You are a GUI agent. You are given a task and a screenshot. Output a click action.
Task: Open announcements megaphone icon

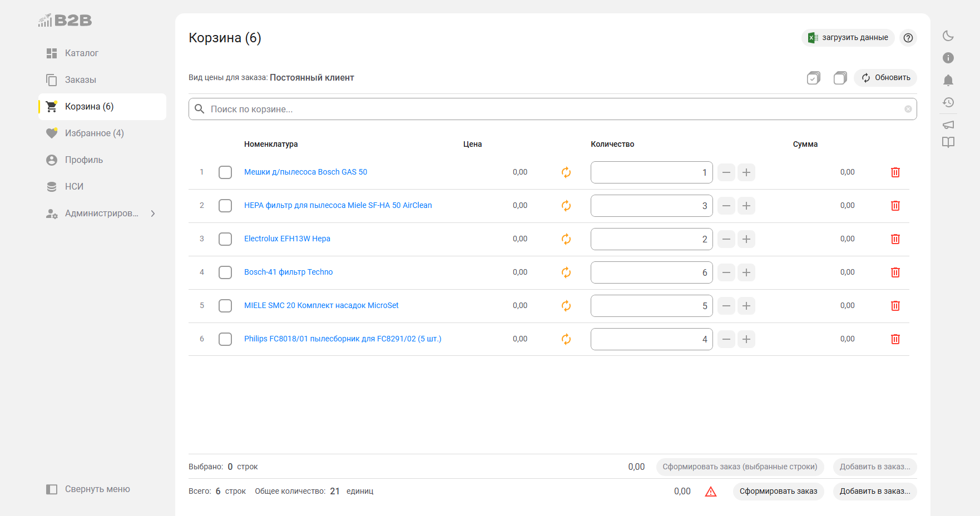[948, 125]
